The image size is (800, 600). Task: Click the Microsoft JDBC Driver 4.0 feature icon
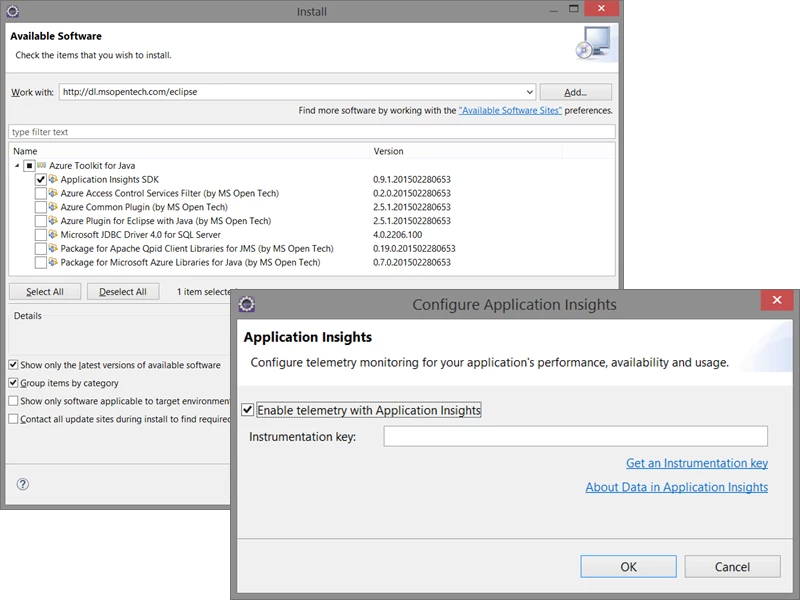point(53,234)
